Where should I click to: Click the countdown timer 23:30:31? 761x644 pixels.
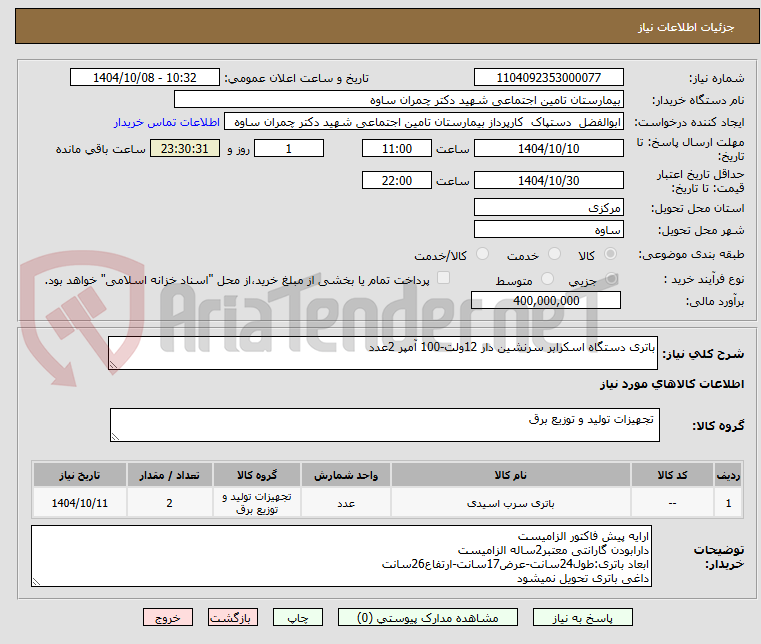click(184, 149)
